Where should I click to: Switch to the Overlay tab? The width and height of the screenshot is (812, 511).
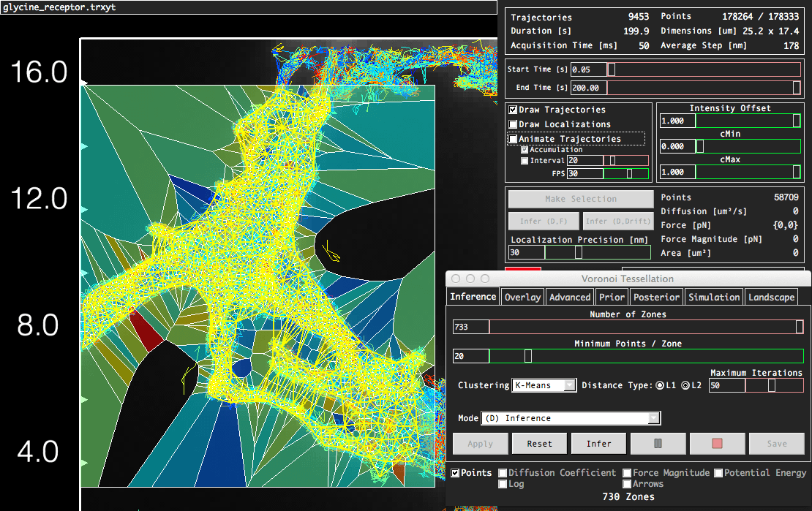[522, 297]
